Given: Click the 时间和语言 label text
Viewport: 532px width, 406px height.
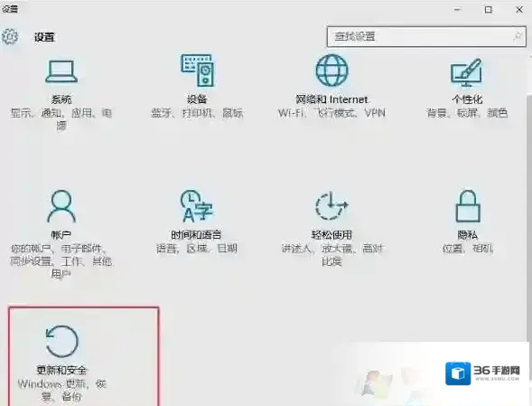Looking at the screenshot, I should click(196, 235).
